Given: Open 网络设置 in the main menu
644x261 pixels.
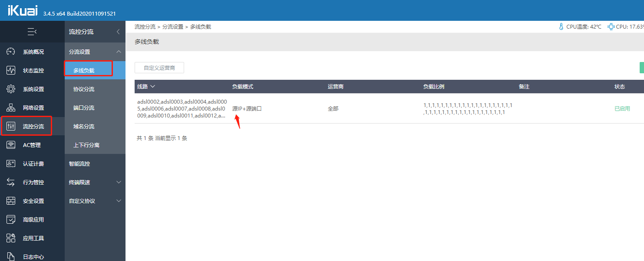Looking at the screenshot, I should (x=33, y=108).
